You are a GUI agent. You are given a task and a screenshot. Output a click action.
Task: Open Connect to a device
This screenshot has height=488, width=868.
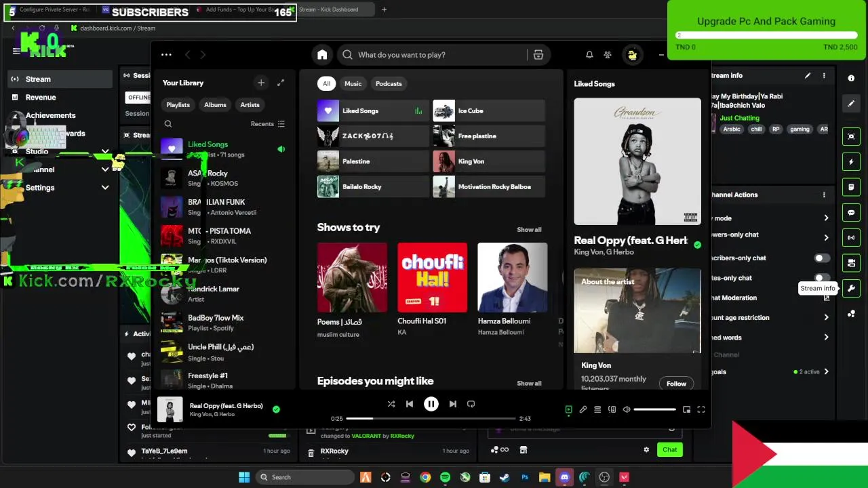click(612, 409)
